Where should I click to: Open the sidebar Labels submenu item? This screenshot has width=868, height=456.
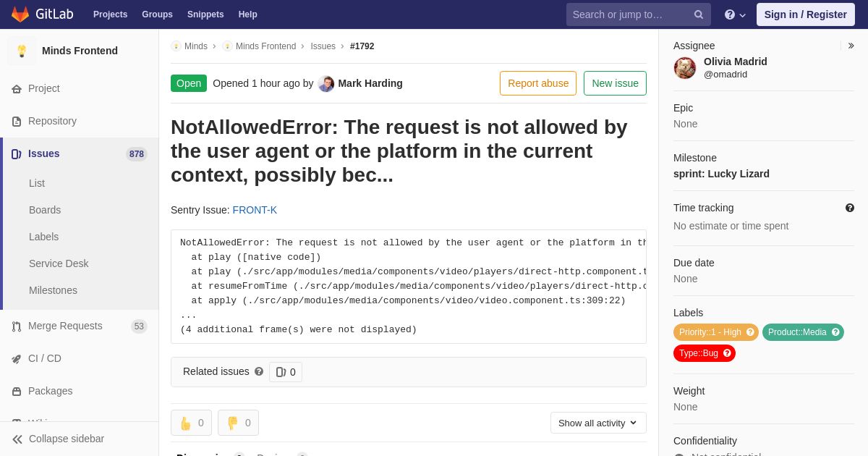coord(44,237)
